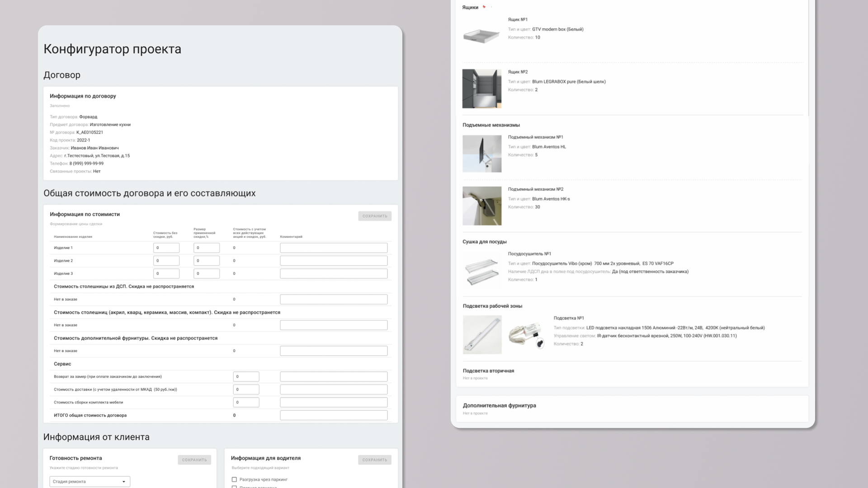The width and height of the screenshot is (868, 488).
Task: Open the IR sensor thumbnail of Подсветка №1
Action: [x=527, y=335]
